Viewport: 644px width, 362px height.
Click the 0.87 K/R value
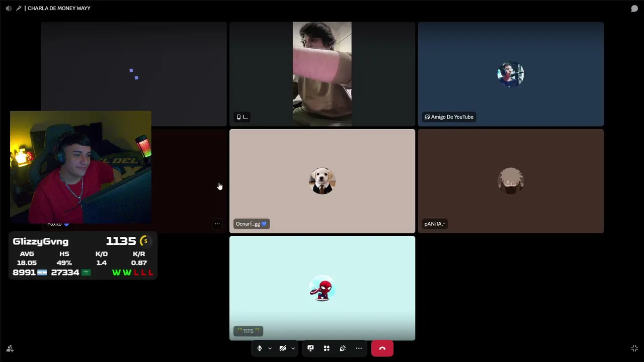pos(139,263)
